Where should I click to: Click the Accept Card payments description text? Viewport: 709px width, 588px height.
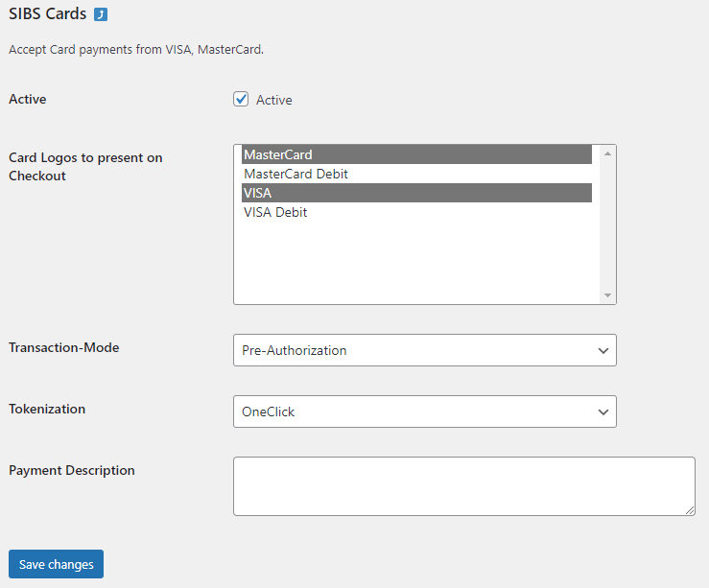[x=136, y=50]
